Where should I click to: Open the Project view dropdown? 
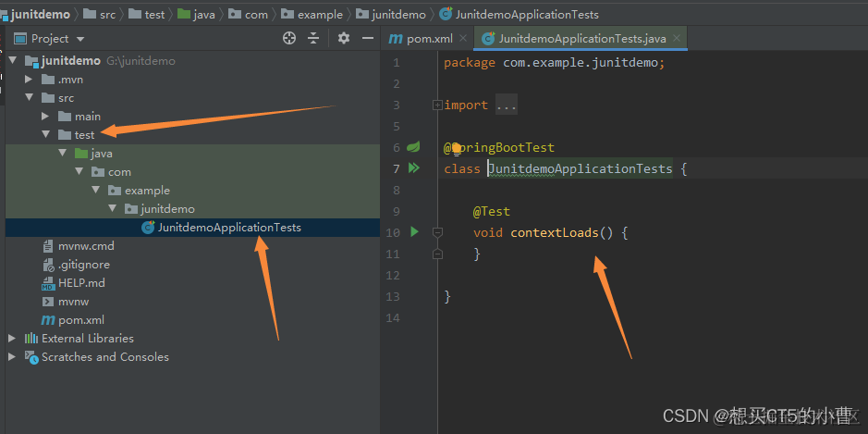tap(80, 40)
